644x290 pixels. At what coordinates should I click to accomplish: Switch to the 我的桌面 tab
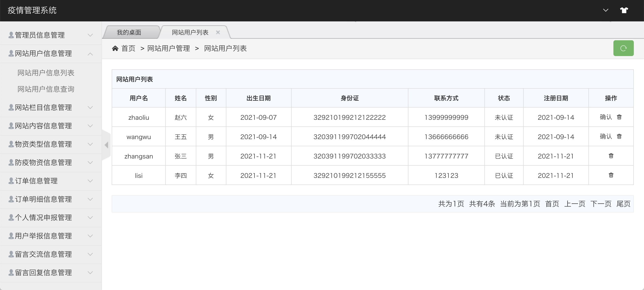point(129,32)
